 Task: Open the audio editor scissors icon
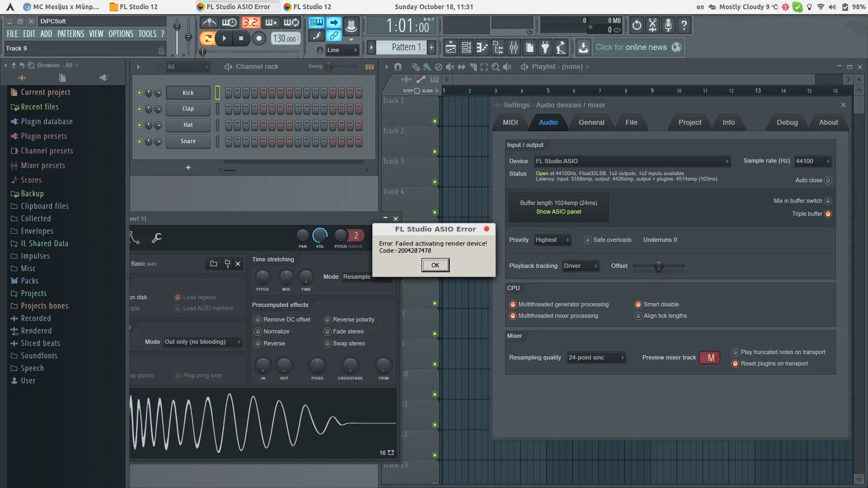tap(653, 25)
